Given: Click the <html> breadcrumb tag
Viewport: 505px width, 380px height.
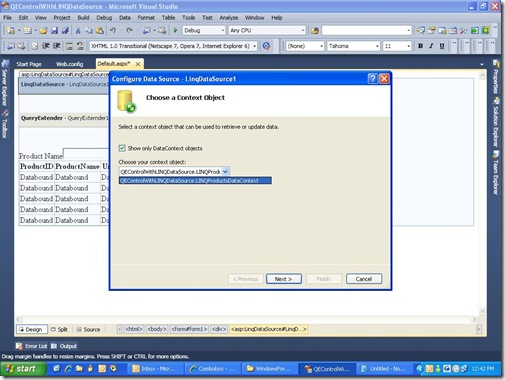Looking at the screenshot, I should [x=134, y=329].
